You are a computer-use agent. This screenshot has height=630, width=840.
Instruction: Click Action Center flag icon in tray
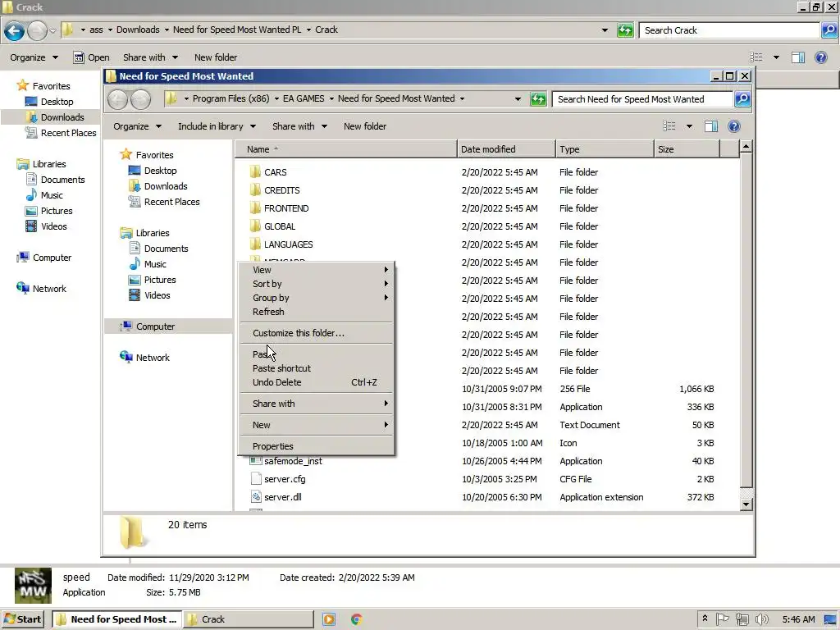coord(722,619)
